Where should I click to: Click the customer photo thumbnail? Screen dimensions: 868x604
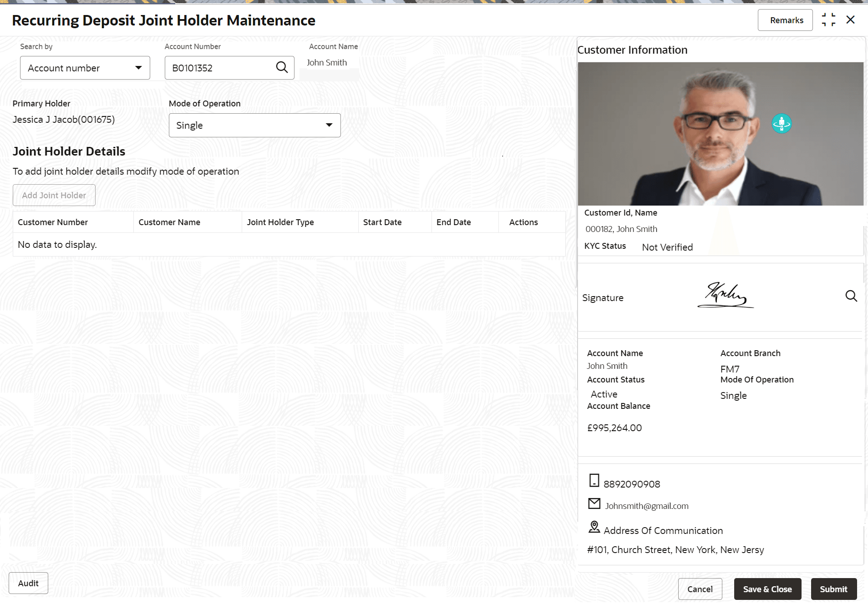(x=721, y=134)
